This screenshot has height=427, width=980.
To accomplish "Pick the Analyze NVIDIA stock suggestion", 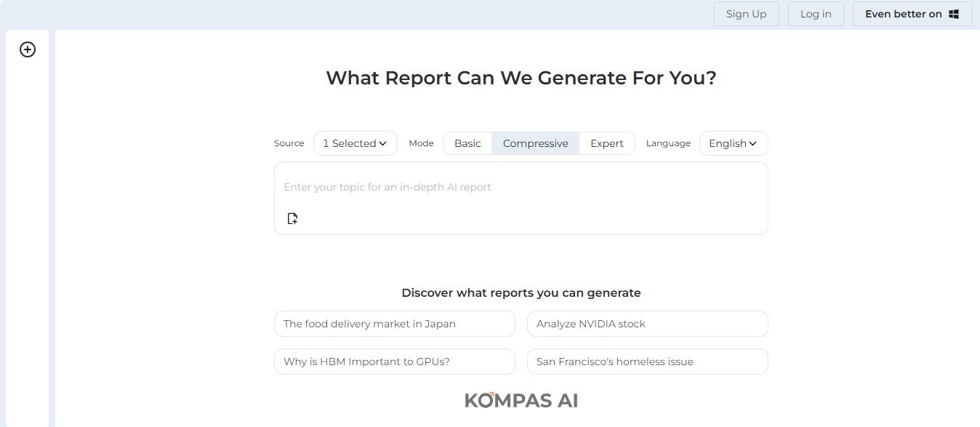I will tap(647, 324).
